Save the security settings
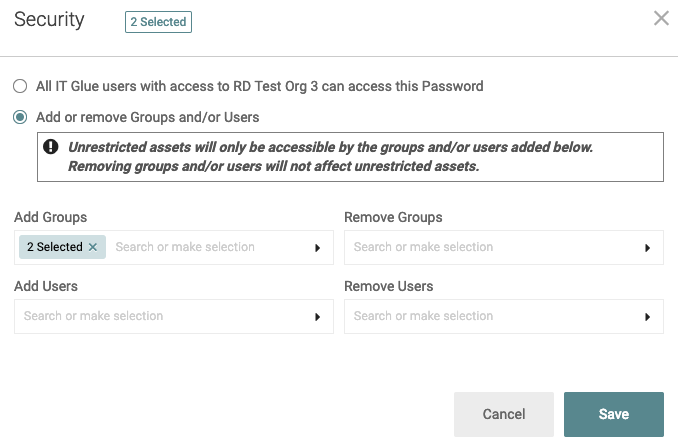This screenshot has height=448, width=678. click(613, 414)
